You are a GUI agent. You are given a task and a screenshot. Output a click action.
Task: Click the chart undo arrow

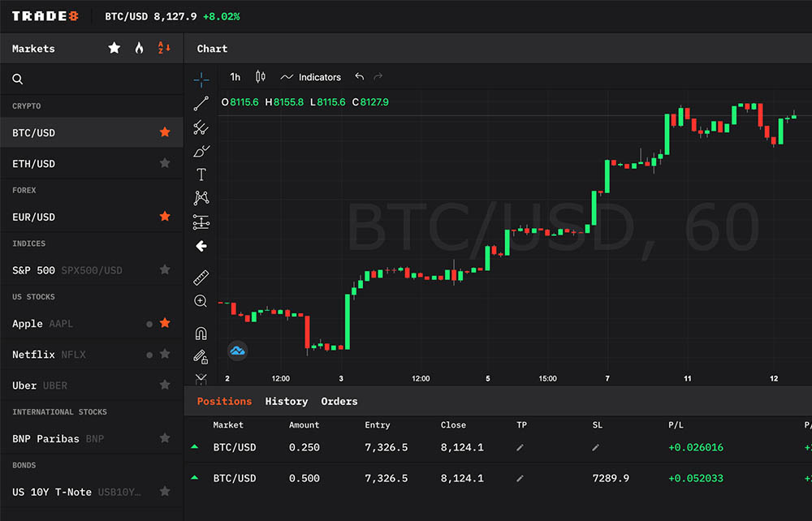(360, 77)
